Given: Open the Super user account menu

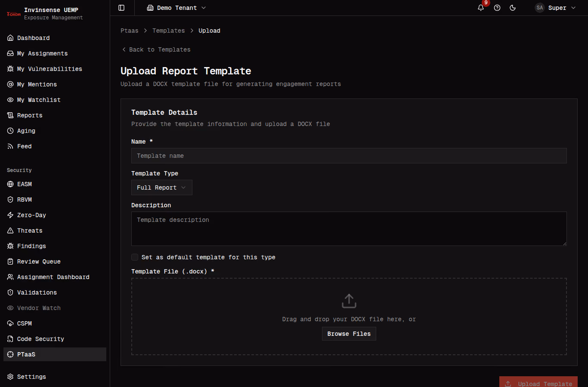Looking at the screenshot, I should pos(555,8).
